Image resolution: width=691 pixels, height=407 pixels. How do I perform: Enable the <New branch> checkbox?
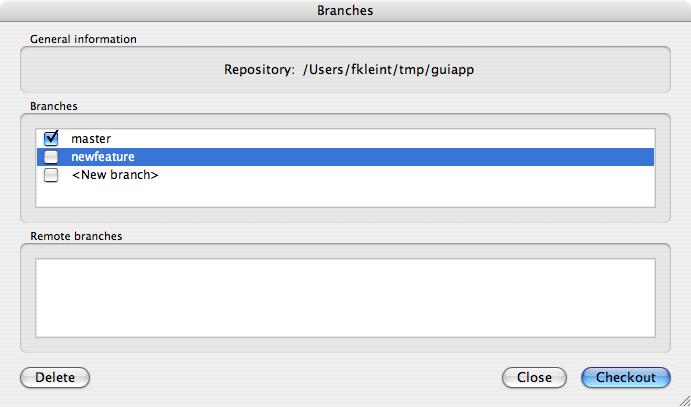pos(51,175)
